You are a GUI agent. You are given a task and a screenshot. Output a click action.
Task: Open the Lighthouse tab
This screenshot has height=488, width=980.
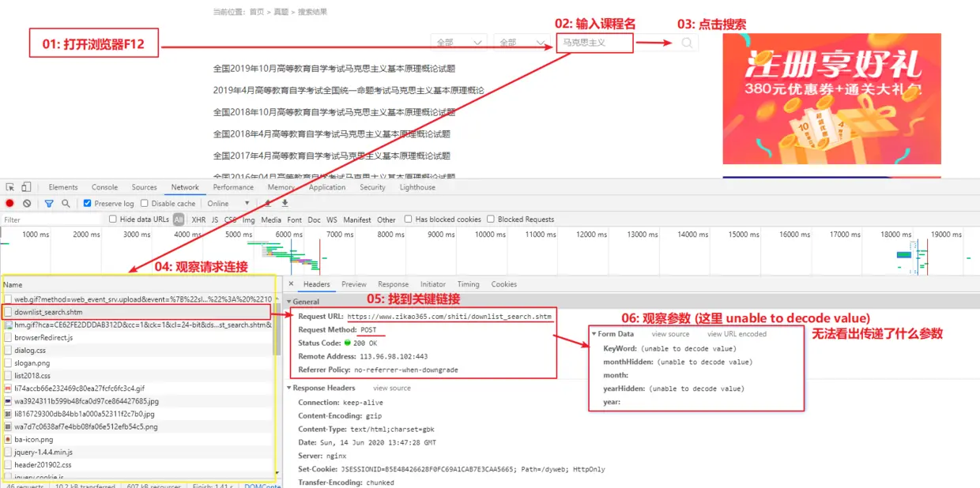[417, 187]
